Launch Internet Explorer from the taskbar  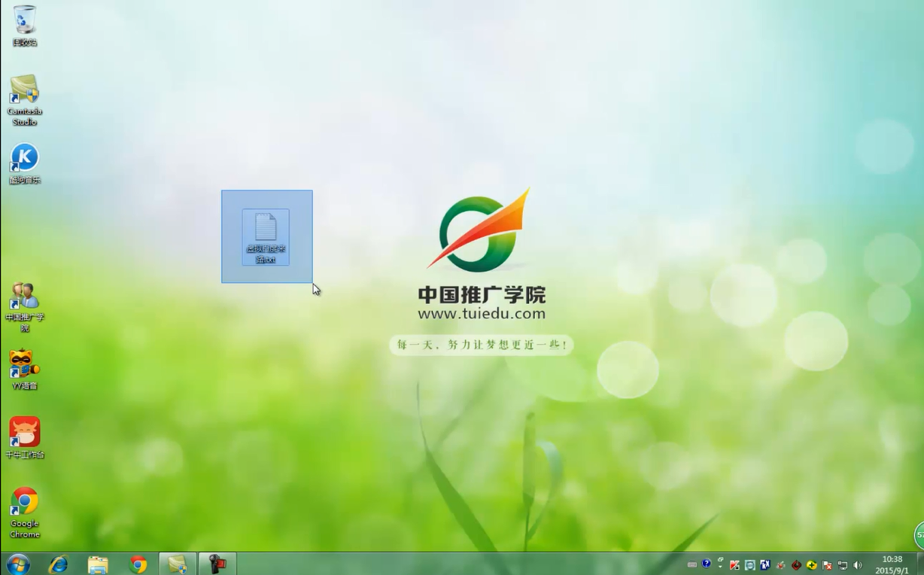(58, 564)
